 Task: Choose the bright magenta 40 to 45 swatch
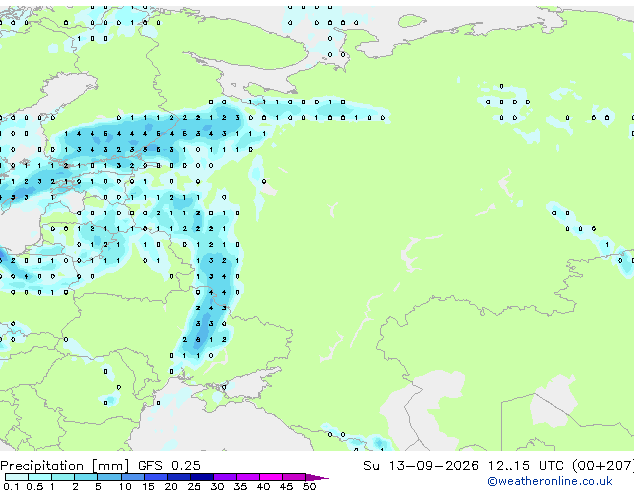coord(271,477)
